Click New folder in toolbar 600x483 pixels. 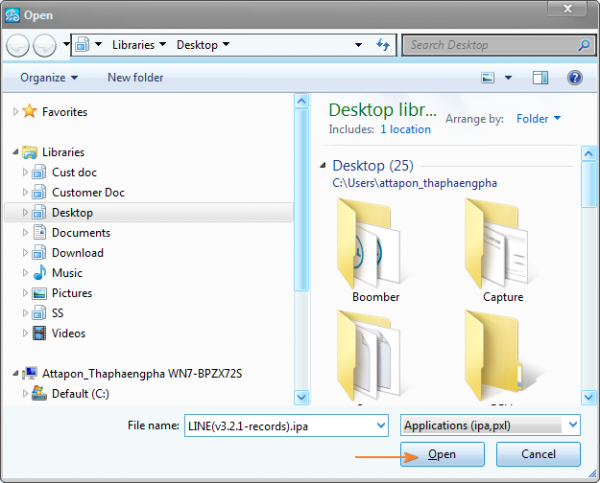[135, 77]
